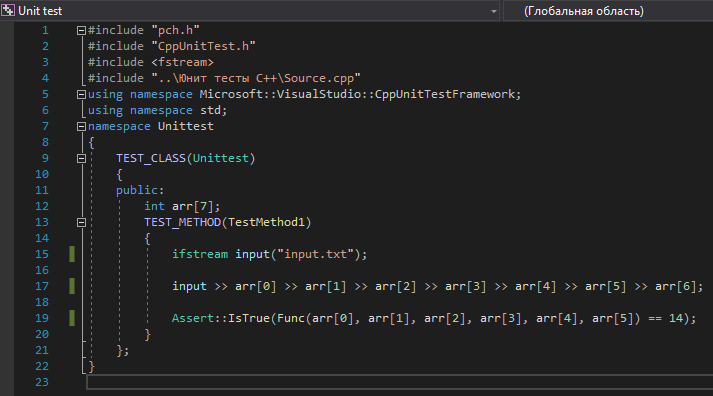Screen dimensions: 713x396
Task: Click the TEST_CLASS macro
Action: [151, 158]
